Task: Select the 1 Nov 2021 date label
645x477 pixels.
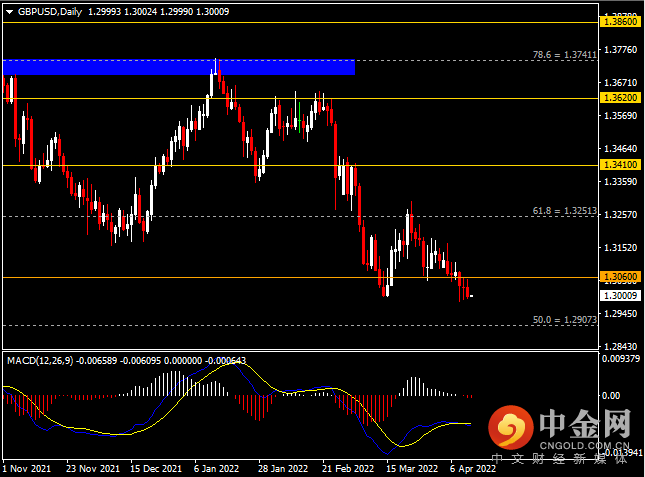Action: coord(26,469)
